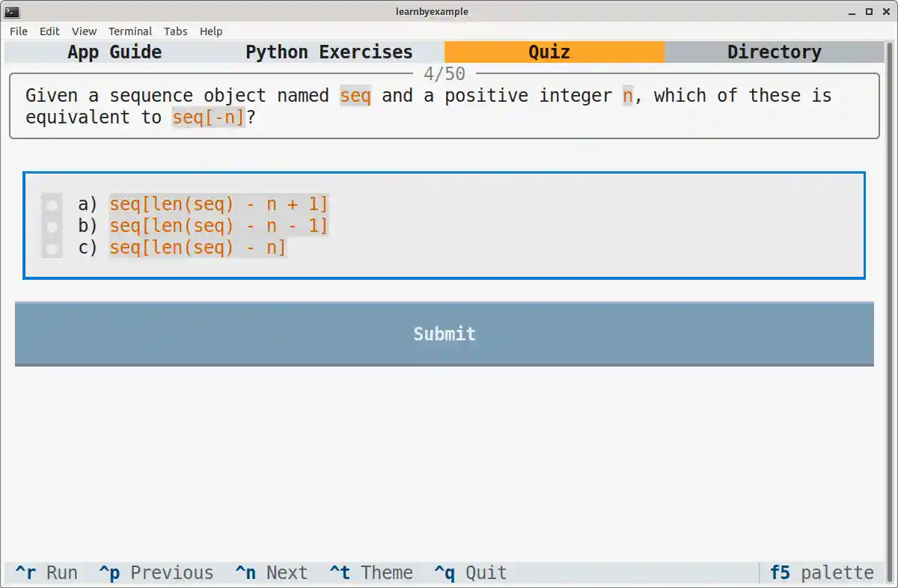Open the Help menu
The height and width of the screenshot is (588, 898).
[x=211, y=31]
